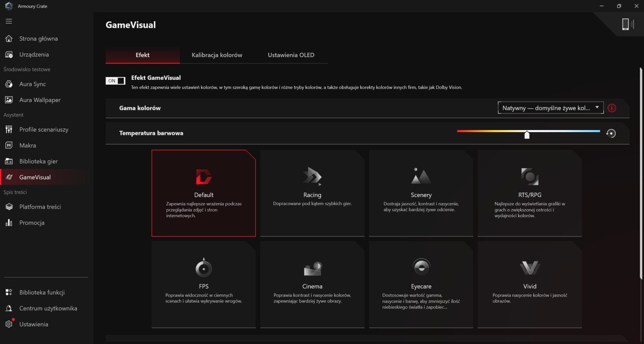This screenshot has height=344, width=644.
Task: Open the Ustawienia OLED tab
Action: click(291, 55)
